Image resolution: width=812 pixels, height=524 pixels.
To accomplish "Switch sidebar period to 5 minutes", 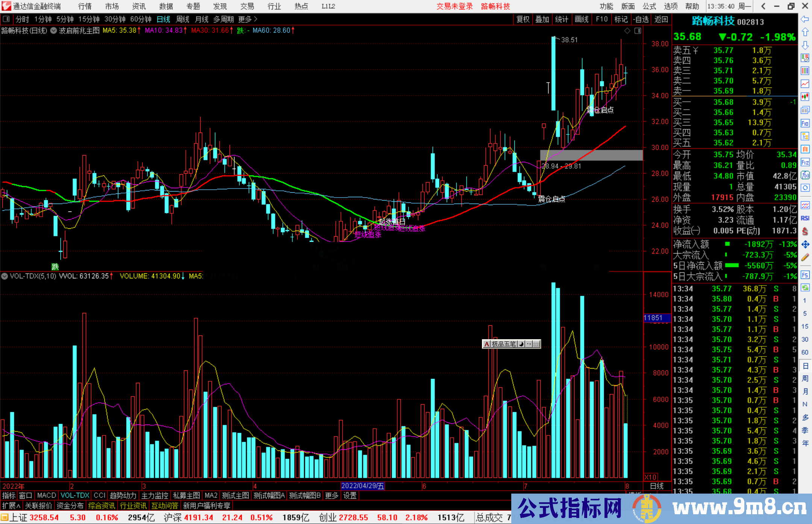I will tap(804, 313).
